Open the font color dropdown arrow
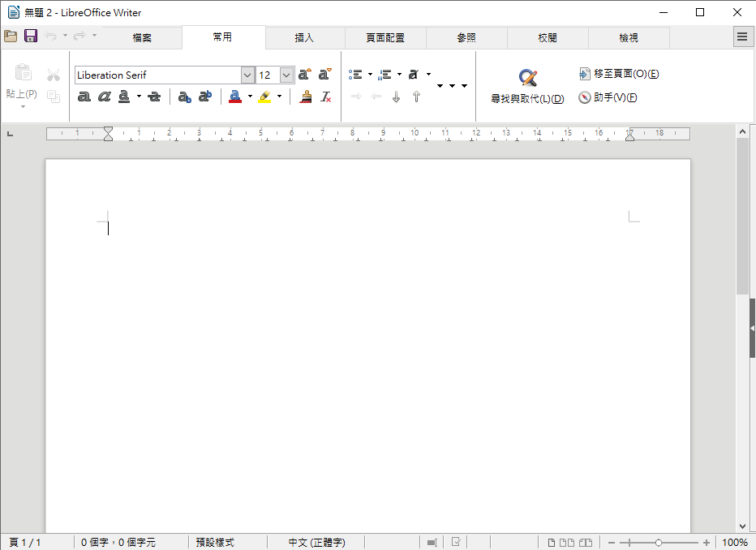756x550 pixels. coord(250,97)
